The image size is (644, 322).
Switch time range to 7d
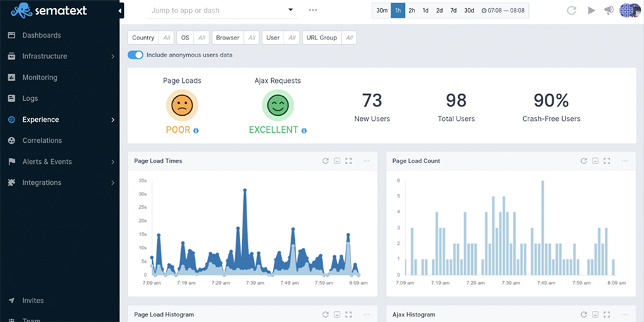point(453,11)
